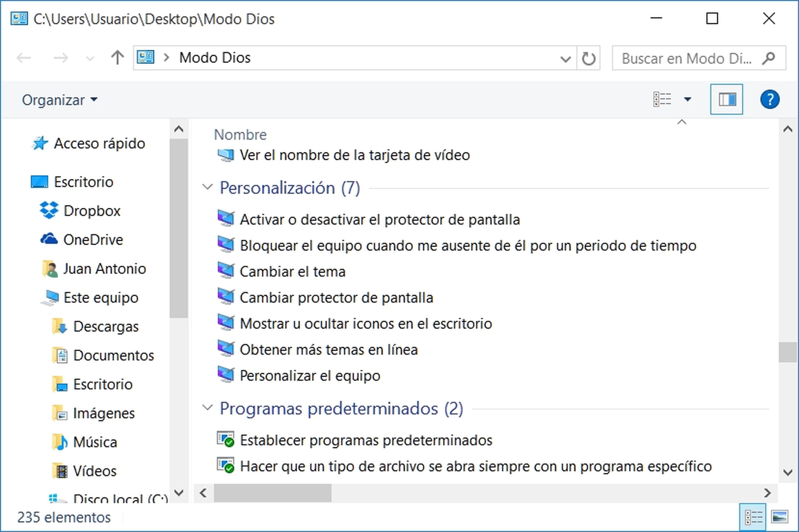Click the horizontal scroll left arrow
Viewport: 799px width, 532px height.
[203, 493]
